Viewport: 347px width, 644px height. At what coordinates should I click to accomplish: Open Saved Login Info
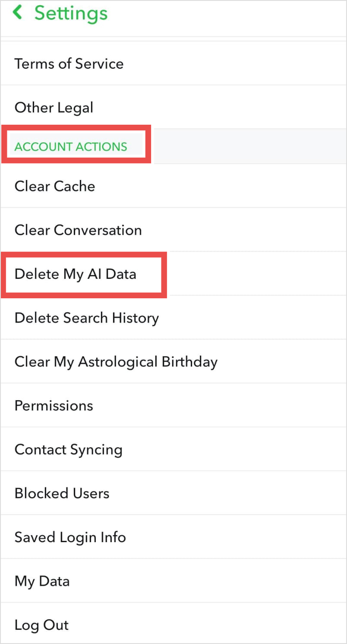70,537
